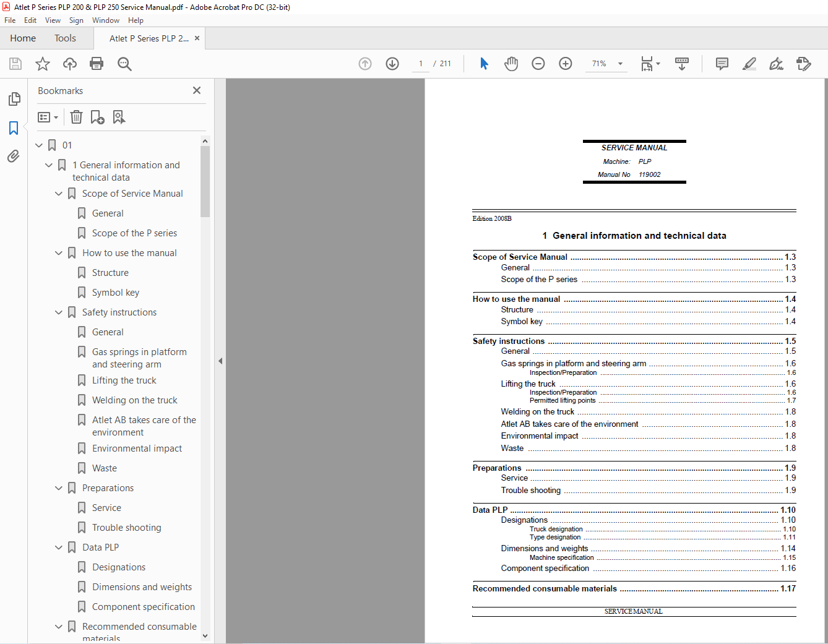Go to next page arrow
Image resolution: width=828 pixels, height=644 pixels.
[x=392, y=64]
